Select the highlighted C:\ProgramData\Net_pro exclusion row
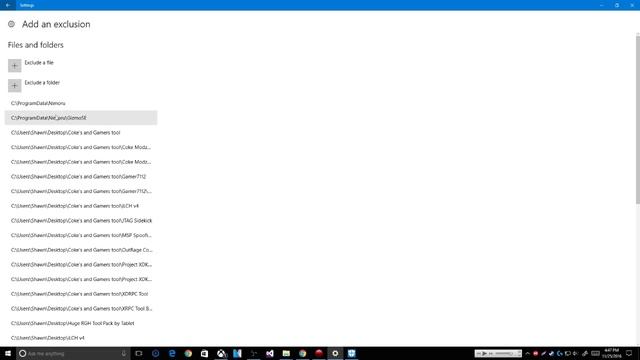The height and width of the screenshot is (360, 640). coord(81,118)
